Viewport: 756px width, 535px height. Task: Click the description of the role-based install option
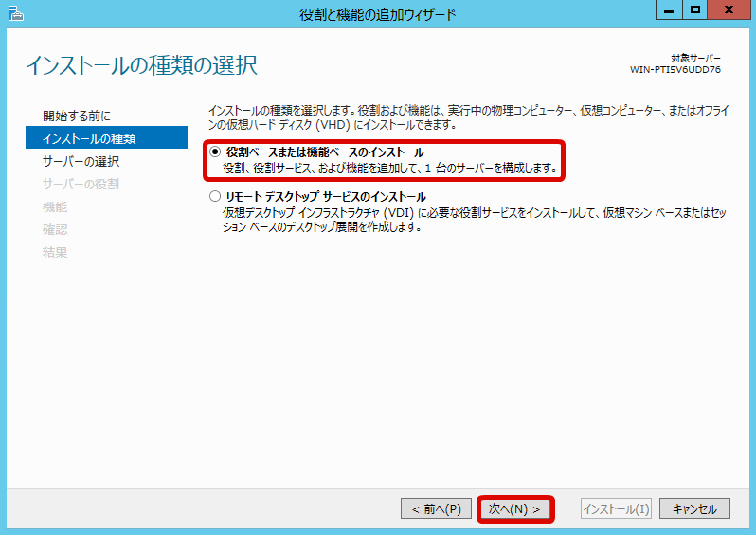(x=390, y=169)
